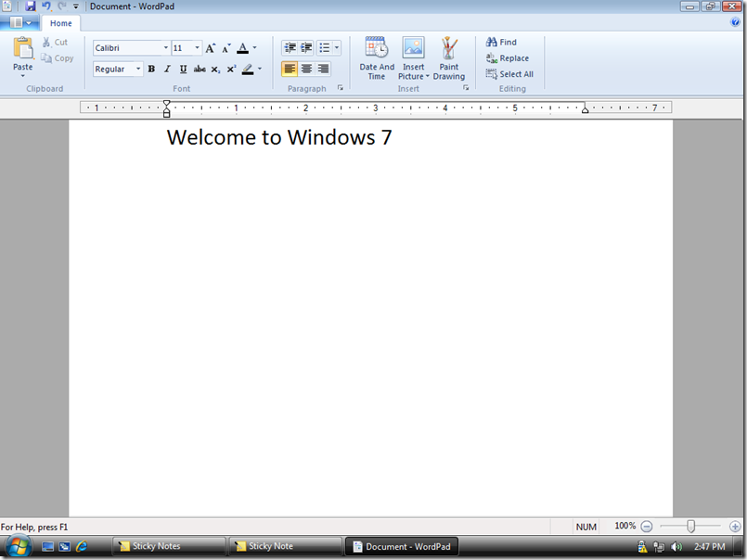747x560 pixels.
Task: Click the zoom slider handle
Action: pyautogui.click(x=690, y=527)
